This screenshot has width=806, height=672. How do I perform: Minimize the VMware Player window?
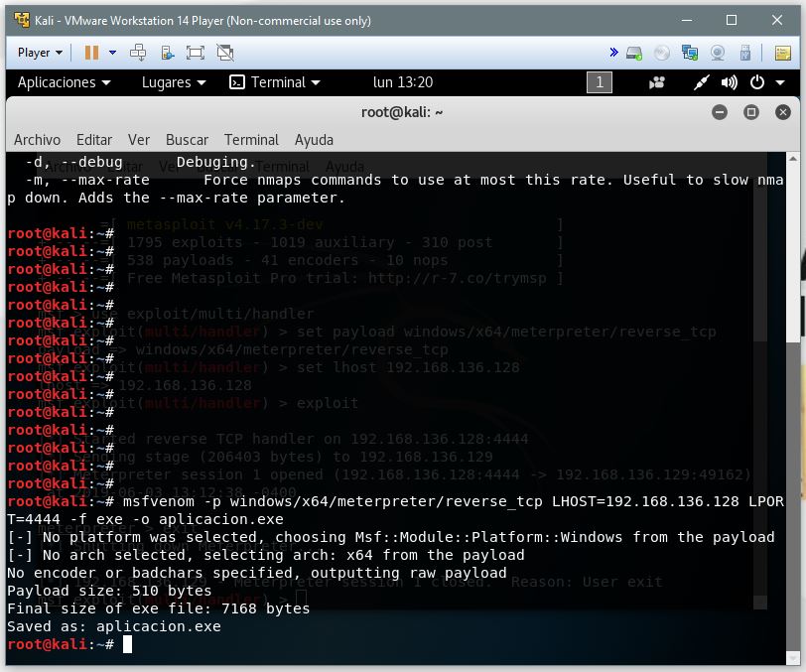point(686,20)
